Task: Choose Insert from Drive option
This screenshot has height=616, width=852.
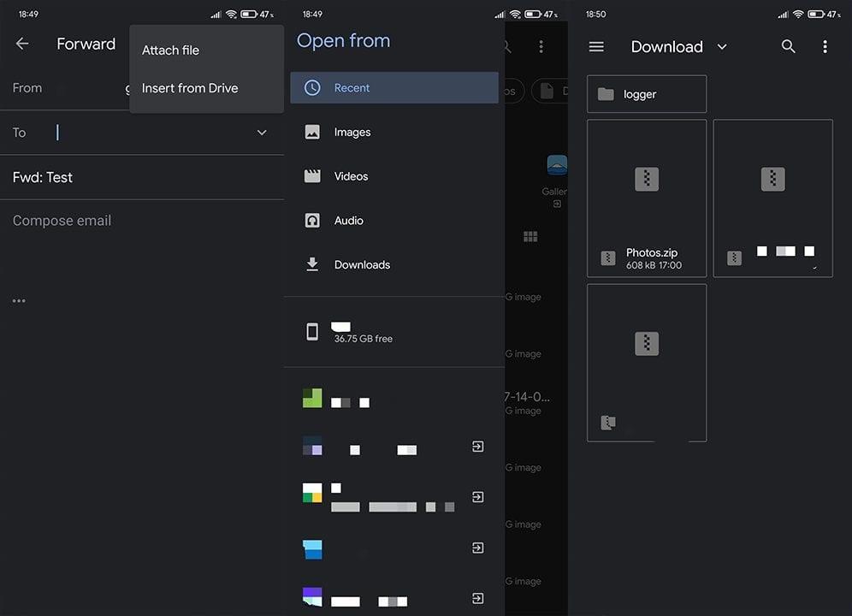Action: (190, 88)
